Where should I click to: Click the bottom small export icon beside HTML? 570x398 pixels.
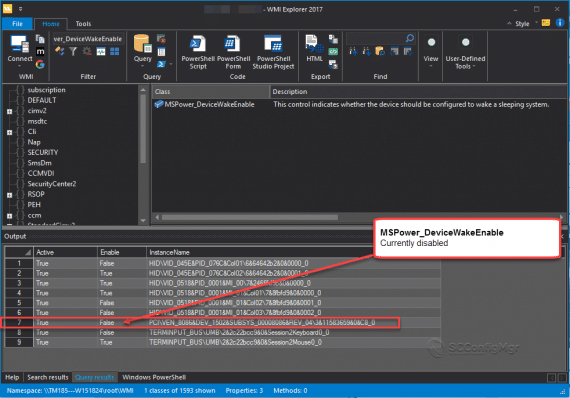(333, 64)
